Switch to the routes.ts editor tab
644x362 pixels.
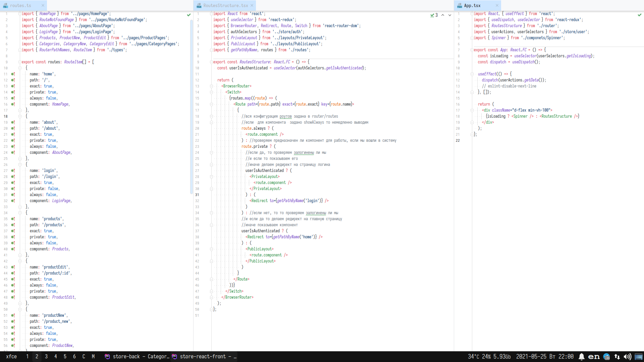(21, 6)
